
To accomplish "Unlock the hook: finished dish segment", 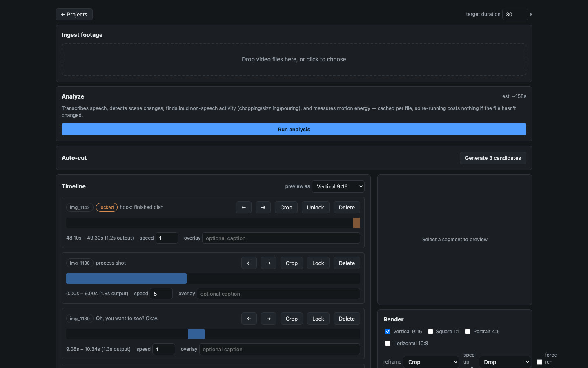I will click(315, 207).
